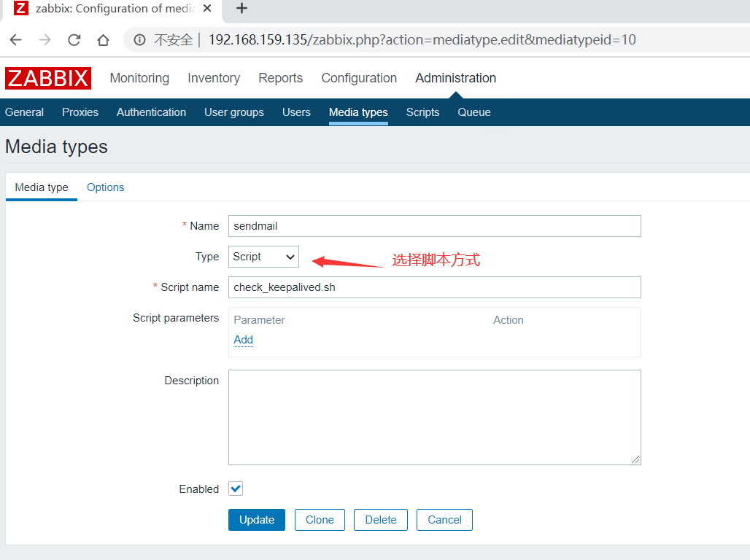
Task: Click the browser back arrow
Action: 16,39
